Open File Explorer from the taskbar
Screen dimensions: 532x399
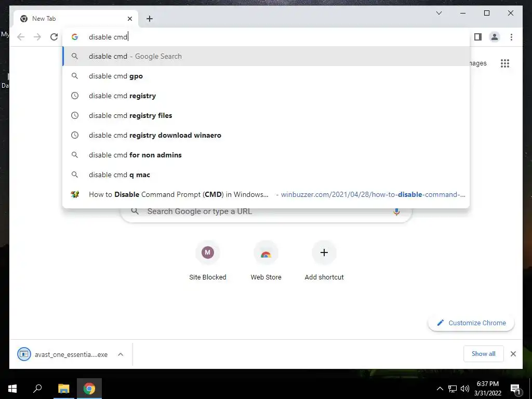pyautogui.click(x=63, y=389)
